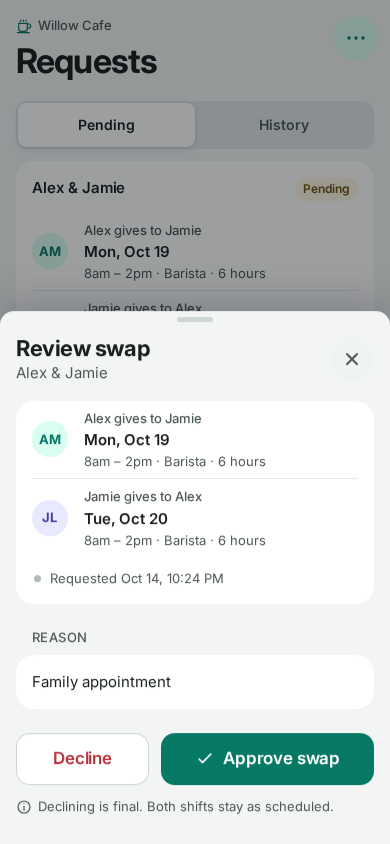Image resolution: width=390 pixels, height=844 pixels.
Task: Click the info icon beside declining notice
Action: tap(24, 807)
